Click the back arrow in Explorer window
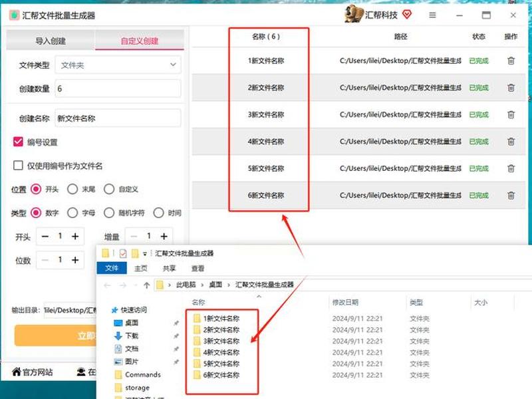 tap(107, 285)
